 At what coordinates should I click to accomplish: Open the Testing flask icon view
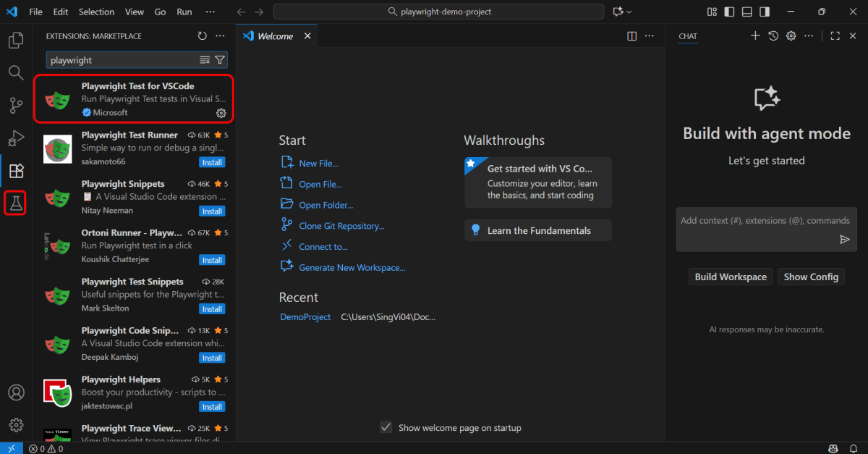(16, 203)
